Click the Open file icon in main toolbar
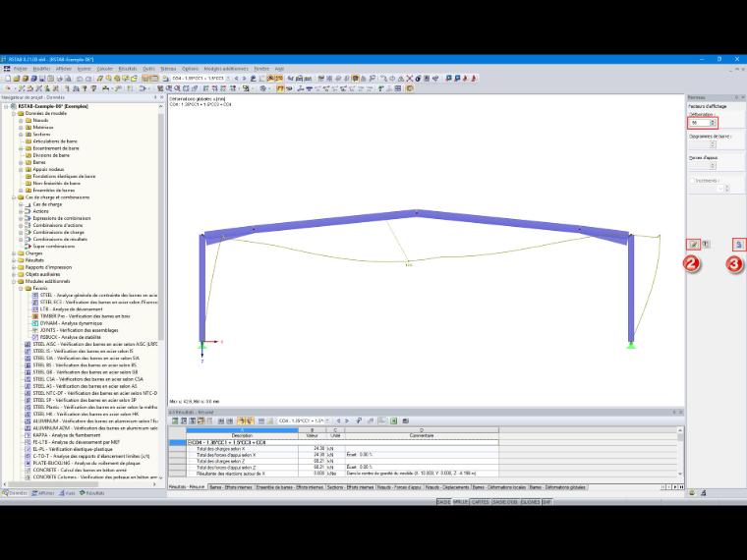Screen dimensions: 747x560 (16, 79)
